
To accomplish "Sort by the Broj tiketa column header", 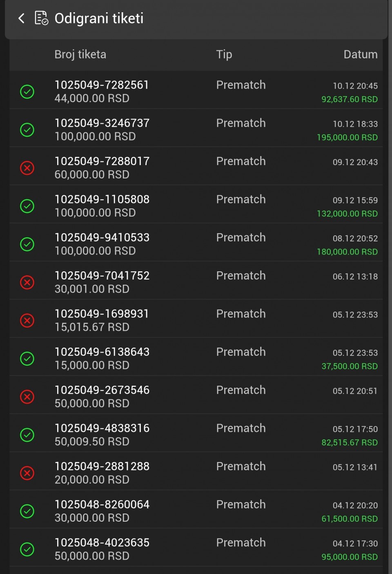I will (x=80, y=54).
